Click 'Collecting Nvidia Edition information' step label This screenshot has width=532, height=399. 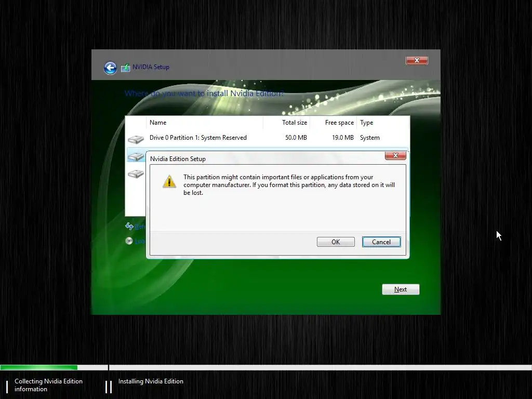tap(48, 385)
